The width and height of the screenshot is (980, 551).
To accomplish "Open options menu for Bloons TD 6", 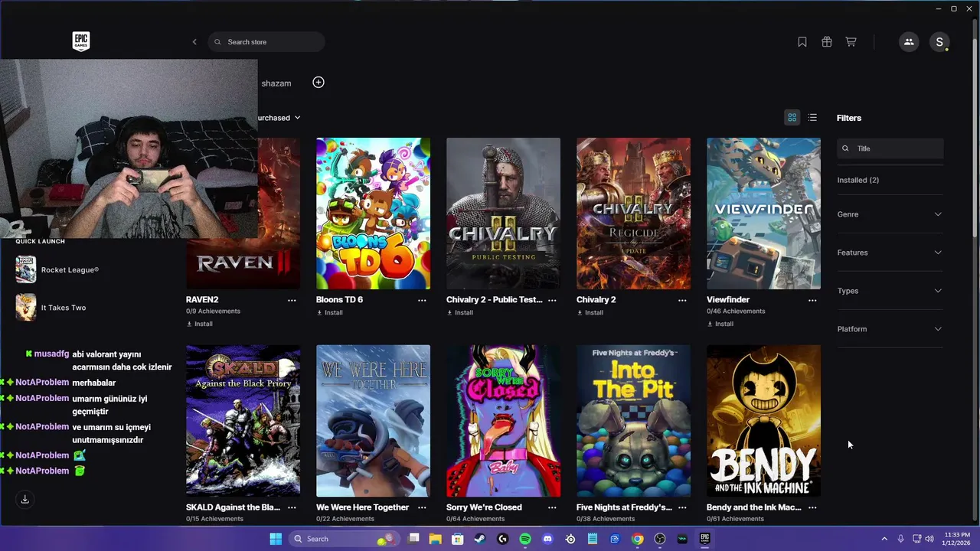I will 422,300.
